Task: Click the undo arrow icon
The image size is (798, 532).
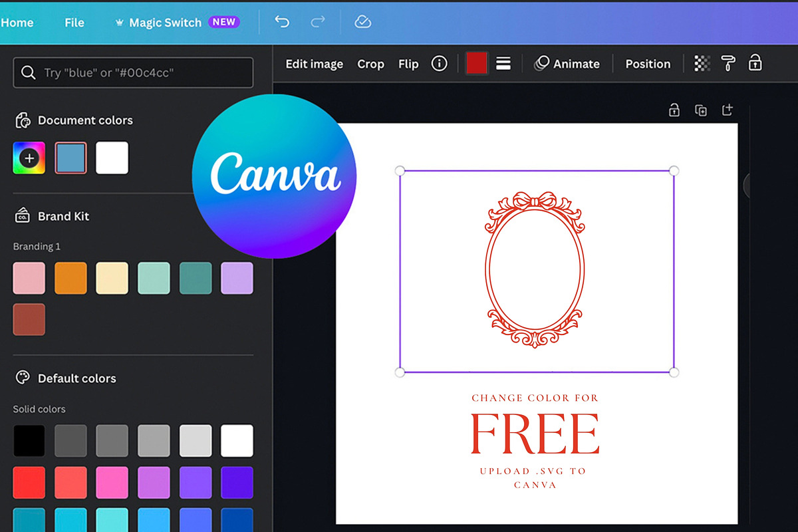Action: point(282,22)
